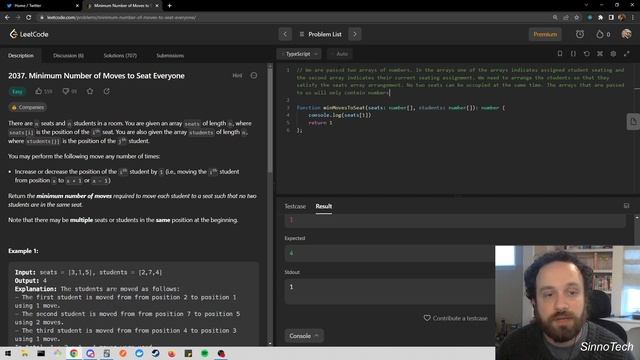Open the timer alarm clock icon

click(580, 34)
